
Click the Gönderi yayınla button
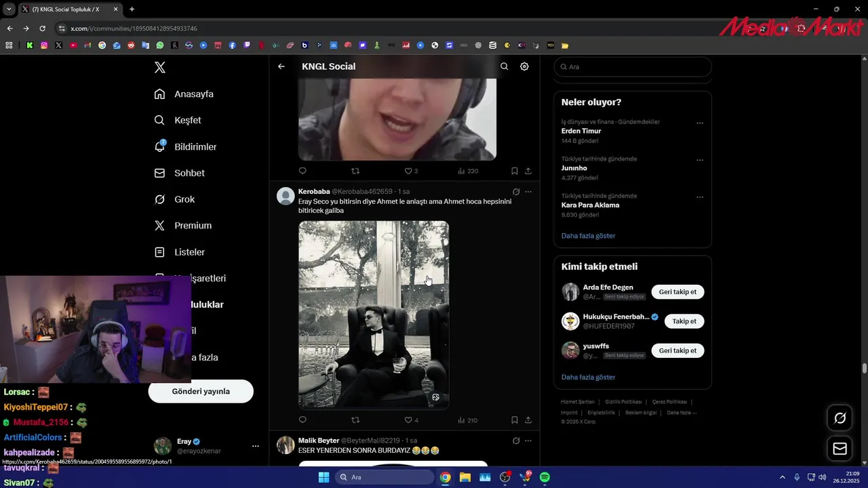coord(201,391)
